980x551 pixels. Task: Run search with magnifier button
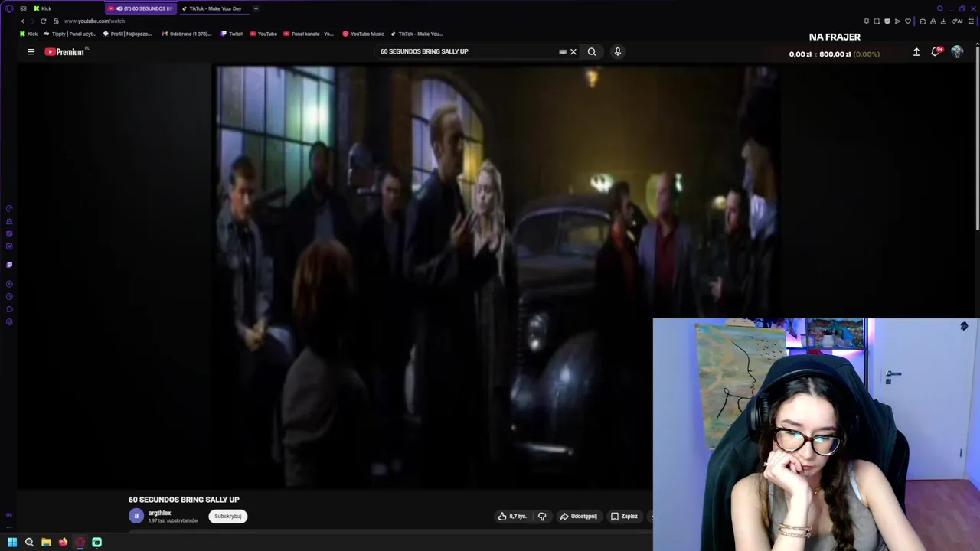pyautogui.click(x=592, y=52)
